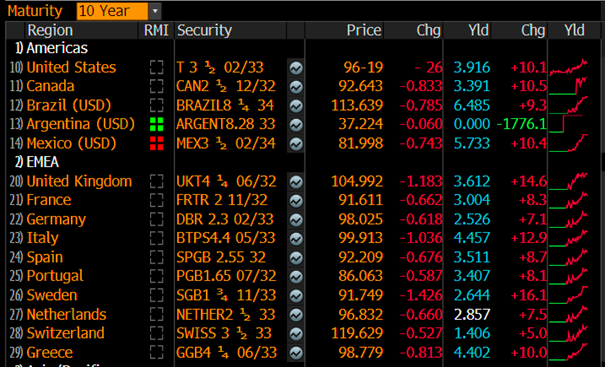The image size is (605, 367).
Task: Open chart icon for Canada CAN2½ 12/32
Action: click(x=296, y=87)
